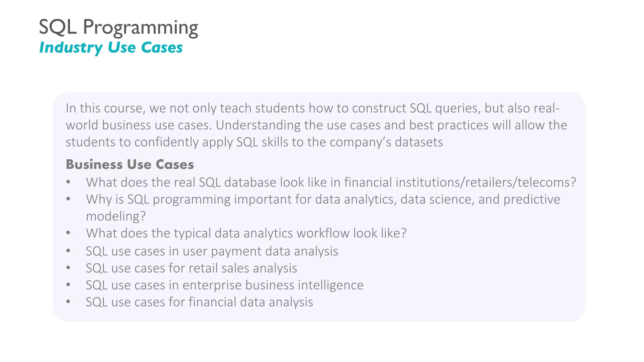Click the "SQL Programming" slide title
The width and height of the screenshot is (644, 362).
(x=118, y=27)
